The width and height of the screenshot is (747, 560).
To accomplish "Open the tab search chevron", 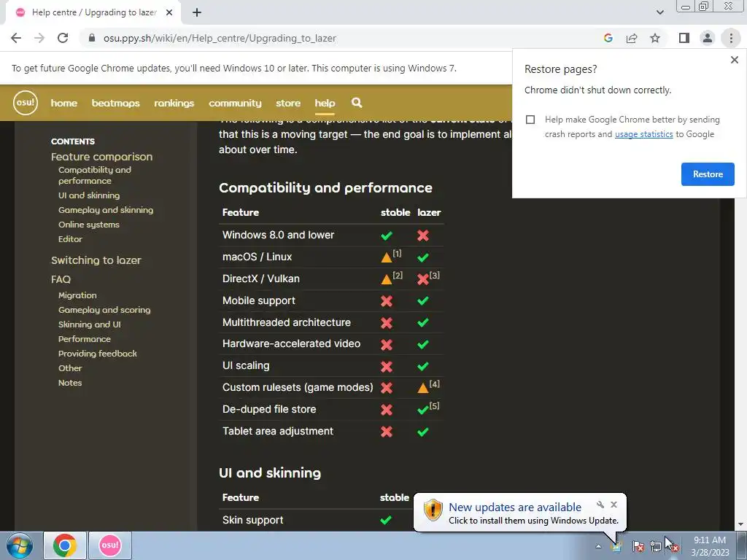I will coord(659,12).
